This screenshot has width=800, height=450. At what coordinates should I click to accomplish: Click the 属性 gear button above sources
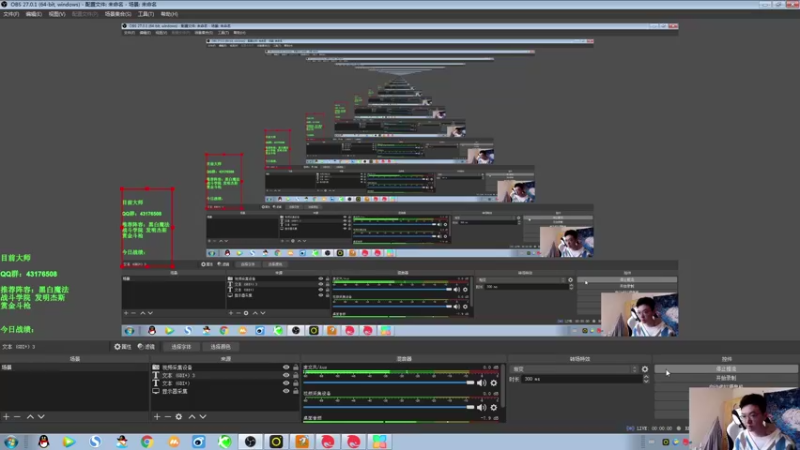click(x=122, y=346)
